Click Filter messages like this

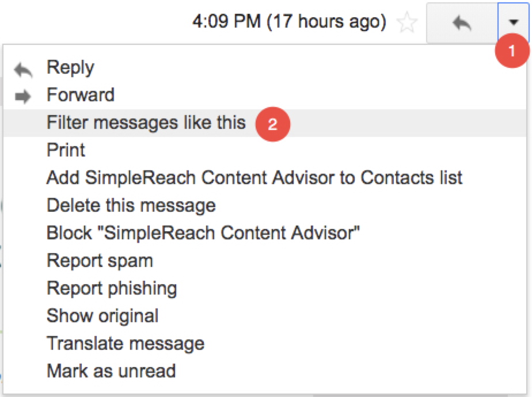146,123
